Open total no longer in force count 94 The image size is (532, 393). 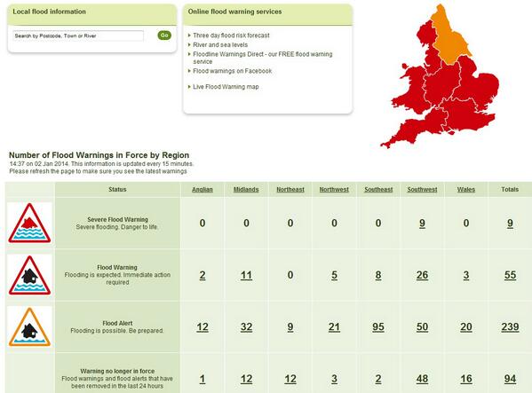coord(510,379)
